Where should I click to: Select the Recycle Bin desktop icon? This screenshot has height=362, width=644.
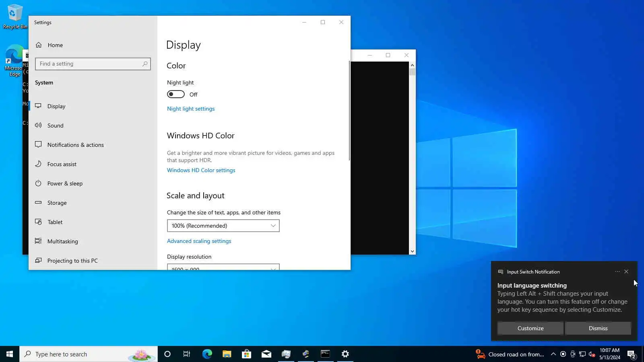coord(15,17)
